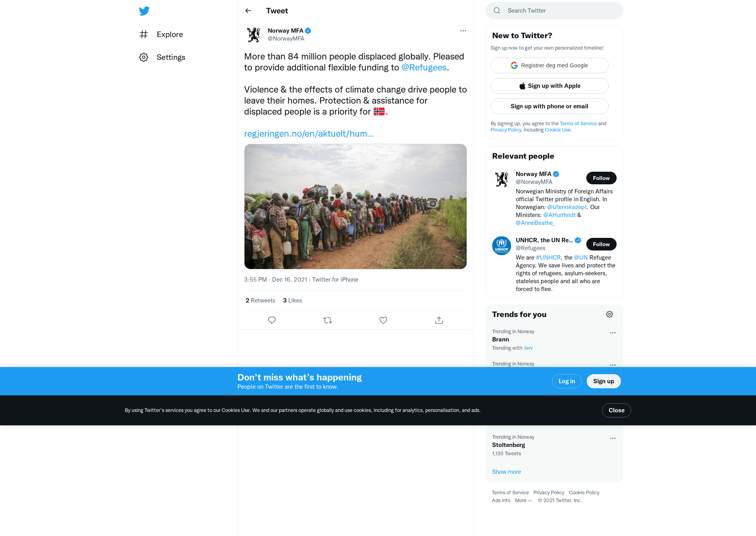The image size is (756, 536).
Task: Show more trends
Action: [x=506, y=472]
